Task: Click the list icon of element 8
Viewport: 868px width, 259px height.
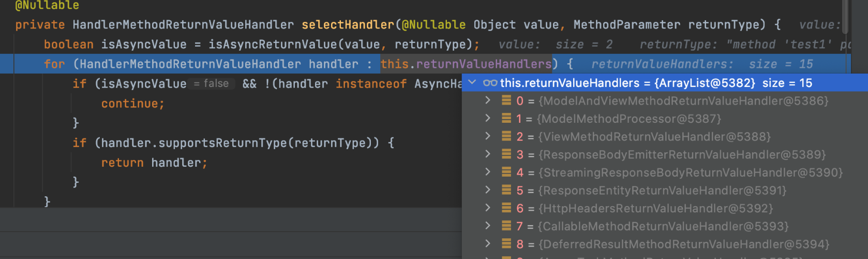Action: [x=506, y=244]
